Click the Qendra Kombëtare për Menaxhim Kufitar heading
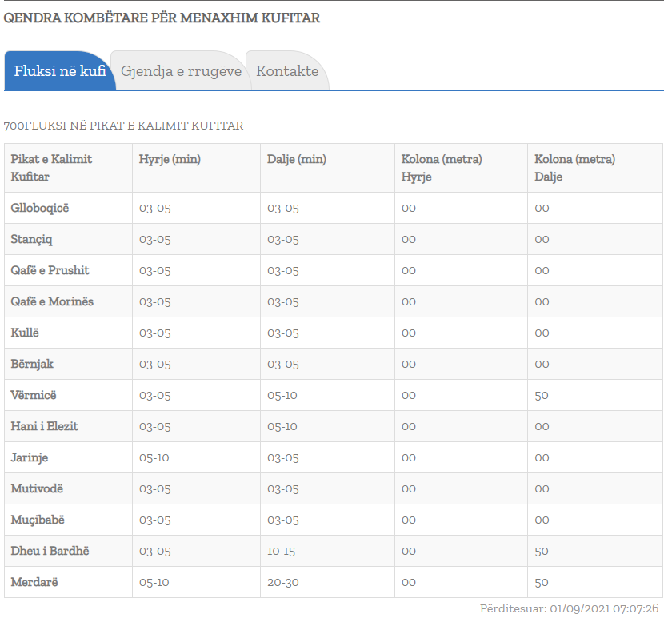The height and width of the screenshot is (626, 672). click(162, 18)
